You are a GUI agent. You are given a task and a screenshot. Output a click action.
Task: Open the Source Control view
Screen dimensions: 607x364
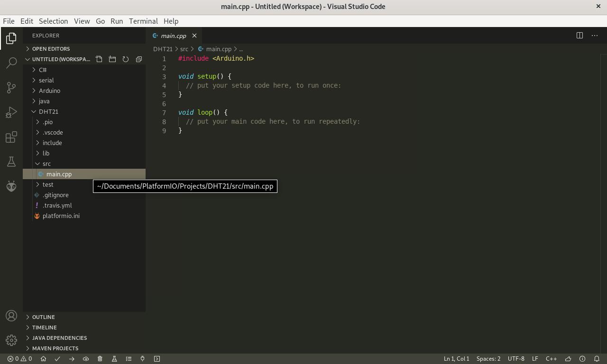pyautogui.click(x=11, y=87)
